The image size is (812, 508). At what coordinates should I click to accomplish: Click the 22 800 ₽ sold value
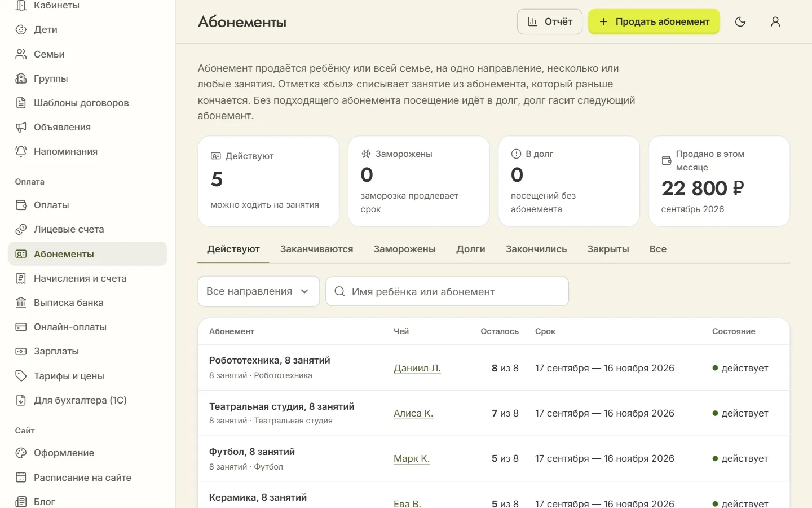(703, 188)
